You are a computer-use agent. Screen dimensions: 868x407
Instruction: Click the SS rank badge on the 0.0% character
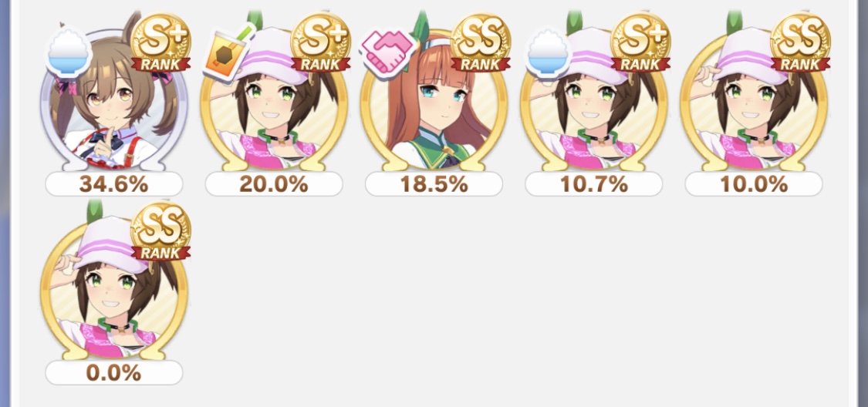point(160,231)
